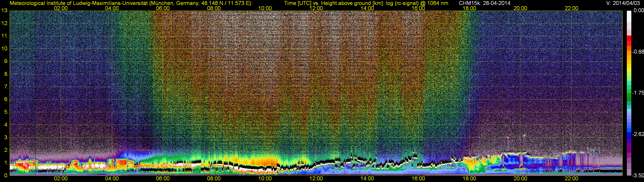Click the '3.' height axis label

[x=6, y=137]
